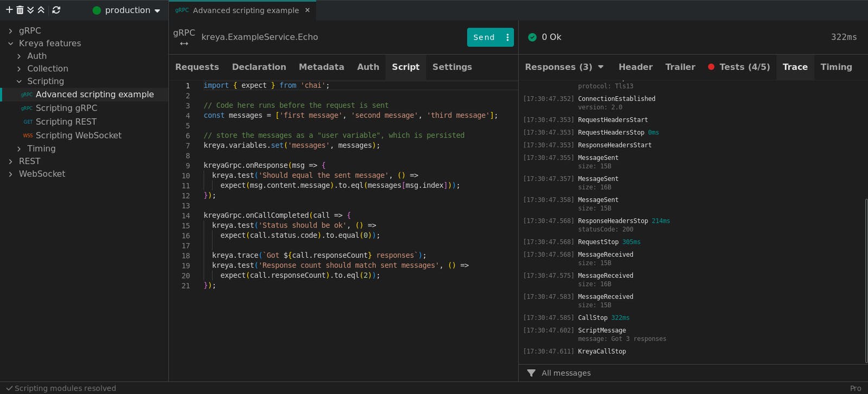Expand all tree items with double-chevron-down icon

pos(30,10)
